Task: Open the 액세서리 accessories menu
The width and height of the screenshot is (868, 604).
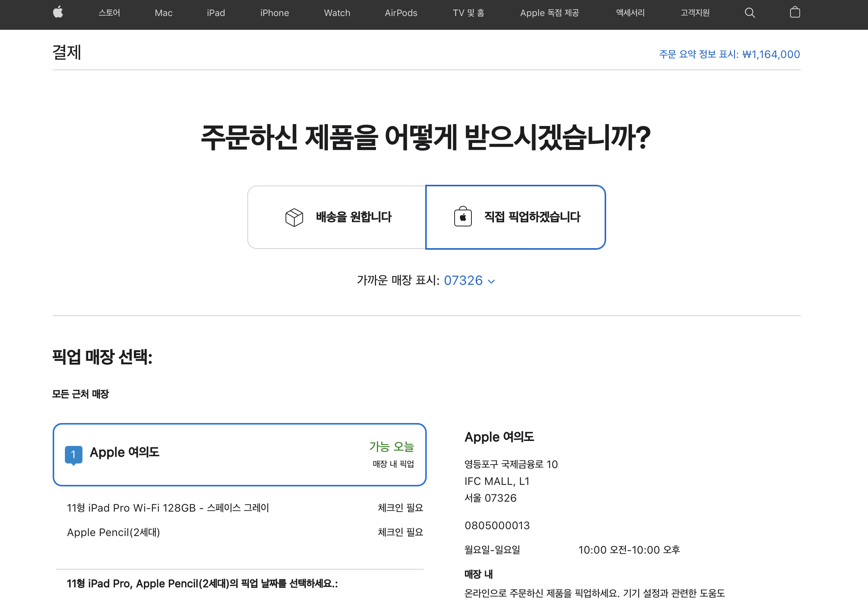Action: (x=630, y=13)
